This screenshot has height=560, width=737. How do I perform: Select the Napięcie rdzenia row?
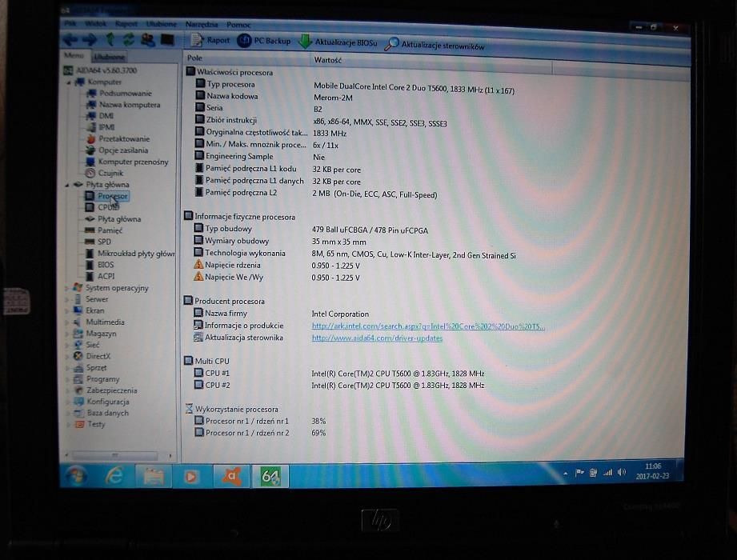click(278, 266)
